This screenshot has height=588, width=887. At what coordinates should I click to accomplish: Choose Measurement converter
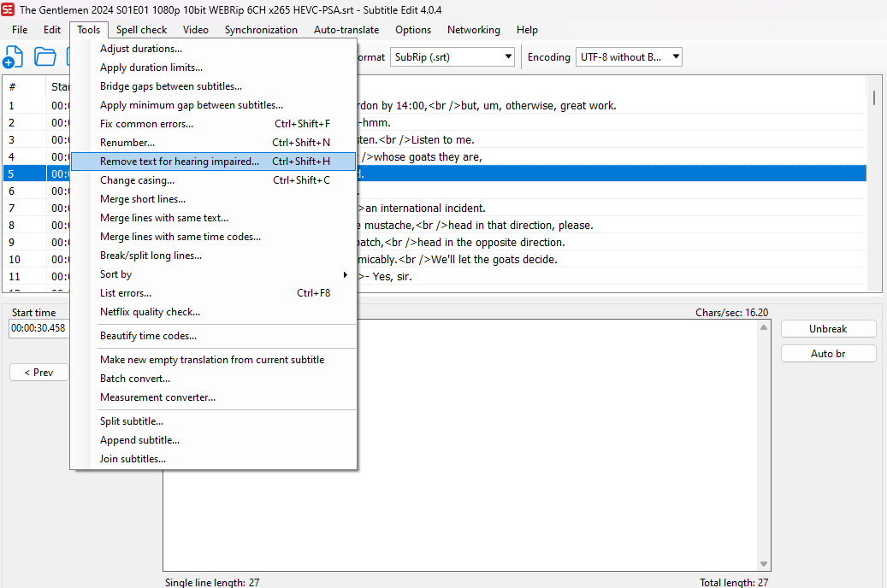[213, 397]
